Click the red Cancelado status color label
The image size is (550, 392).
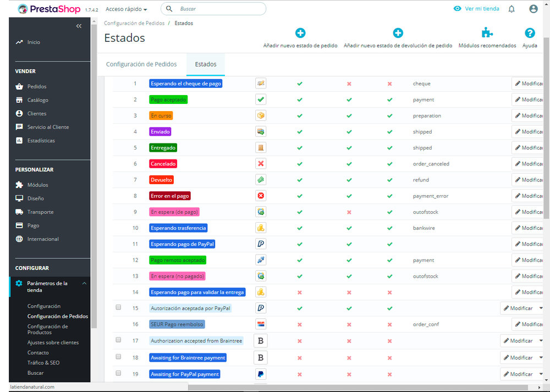163,164
